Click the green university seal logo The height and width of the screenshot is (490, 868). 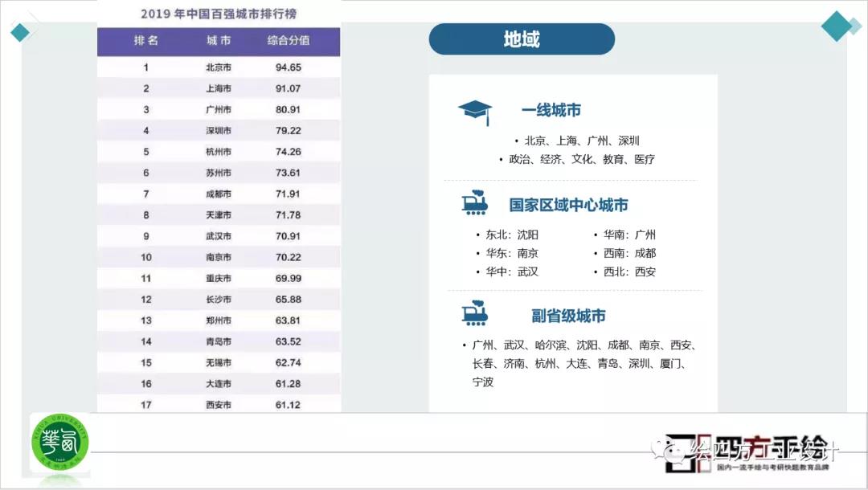point(59,442)
